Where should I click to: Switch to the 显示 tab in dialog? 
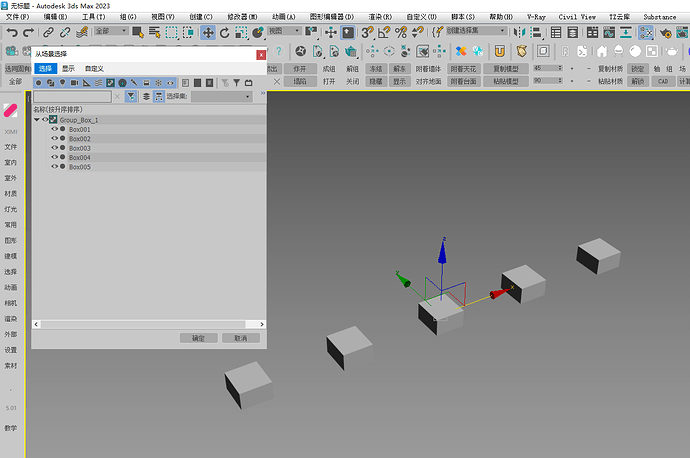[x=68, y=69]
